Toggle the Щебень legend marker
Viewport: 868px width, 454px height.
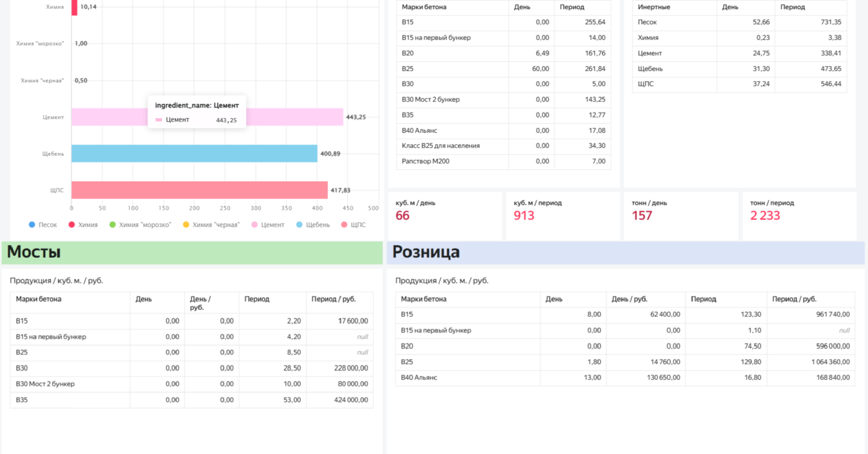[299, 225]
